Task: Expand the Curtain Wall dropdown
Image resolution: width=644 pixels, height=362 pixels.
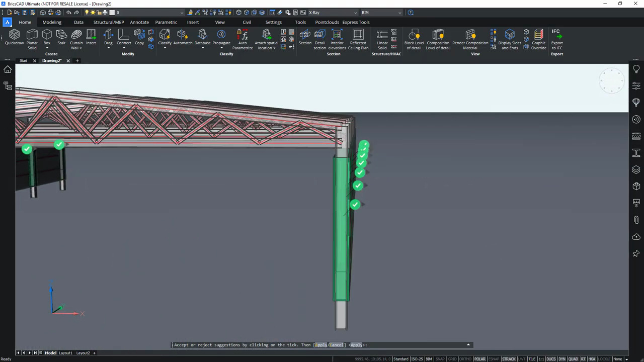Action: tap(80, 48)
